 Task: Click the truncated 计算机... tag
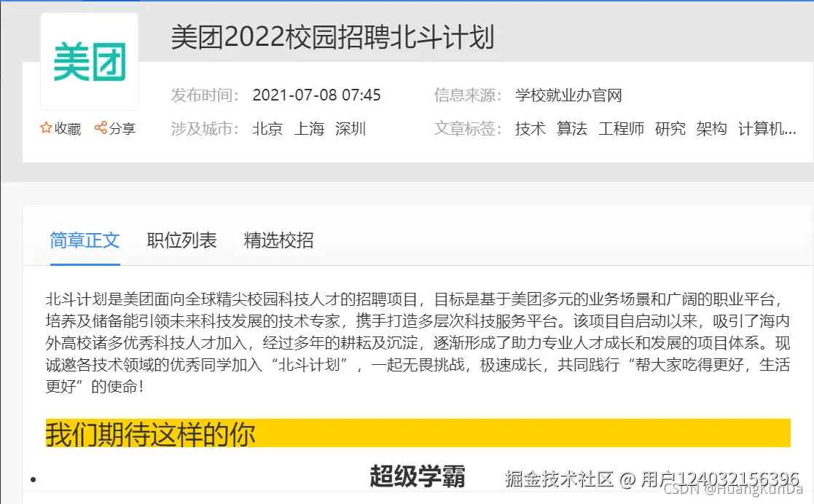click(x=767, y=128)
